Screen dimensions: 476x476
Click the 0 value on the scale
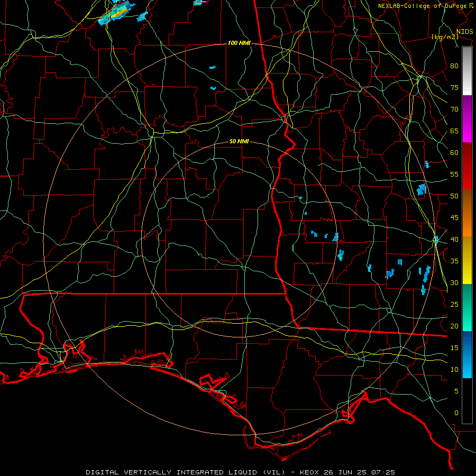[456, 413]
